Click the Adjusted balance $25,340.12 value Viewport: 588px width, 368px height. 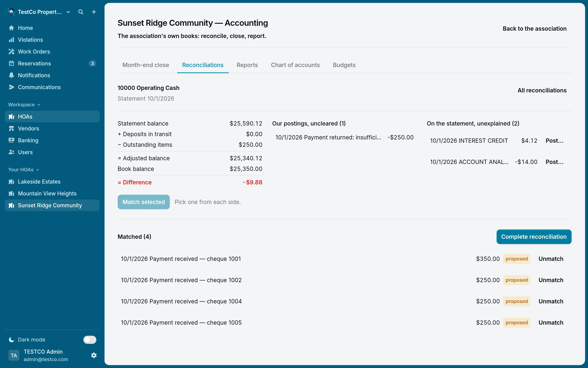coord(246,158)
